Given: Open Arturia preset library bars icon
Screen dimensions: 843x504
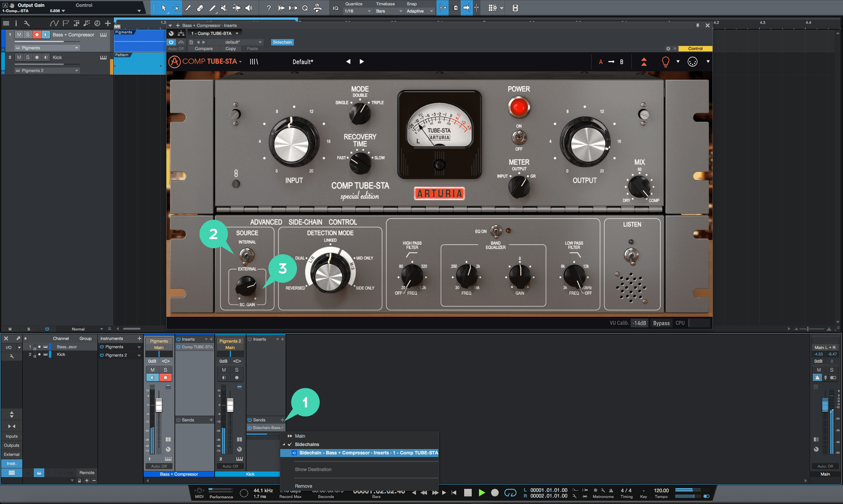Looking at the screenshot, I should pyautogui.click(x=254, y=61).
